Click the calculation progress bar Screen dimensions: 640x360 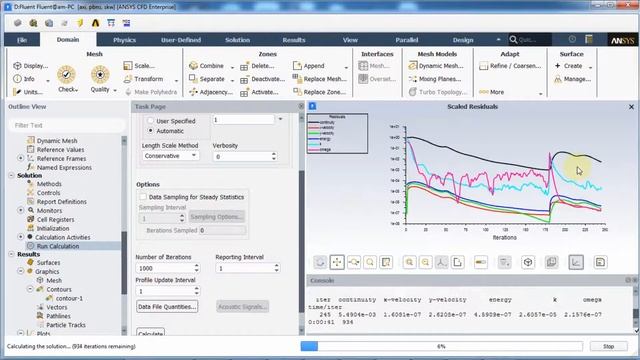pos(442,346)
